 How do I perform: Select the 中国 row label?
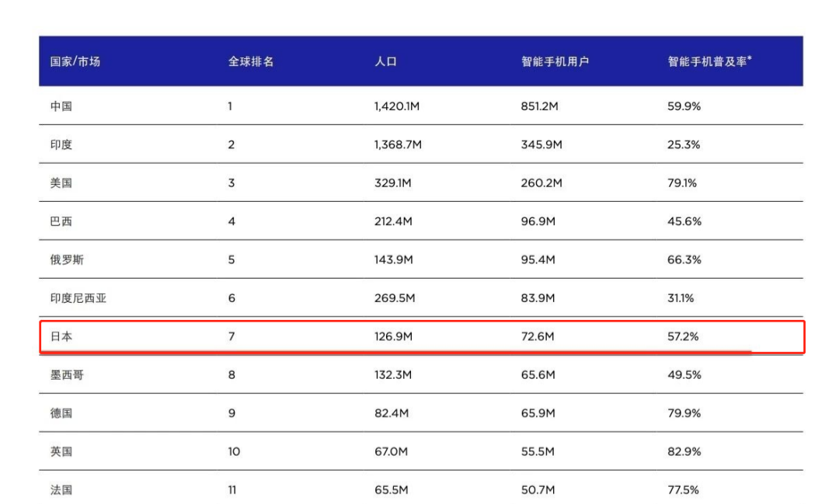click(x=62, y=106)
